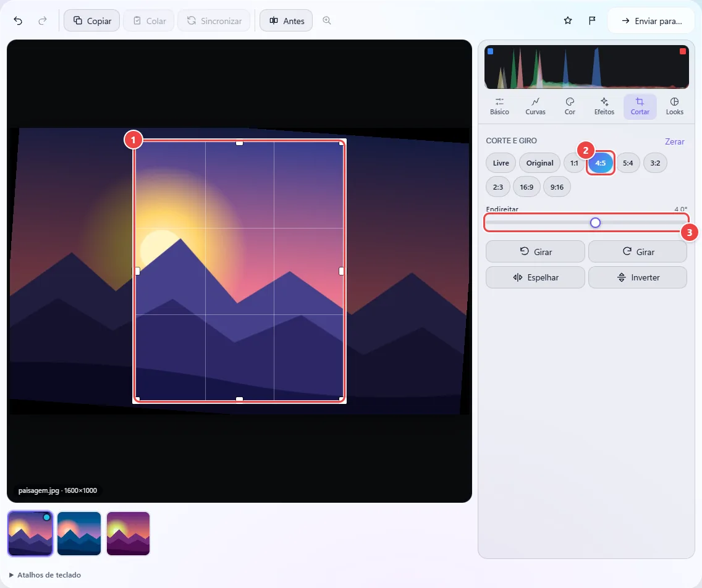The height and width of the screenshot is (588, 702).
Task: Open the Enviar para... menu
Action: pos(651,20)
